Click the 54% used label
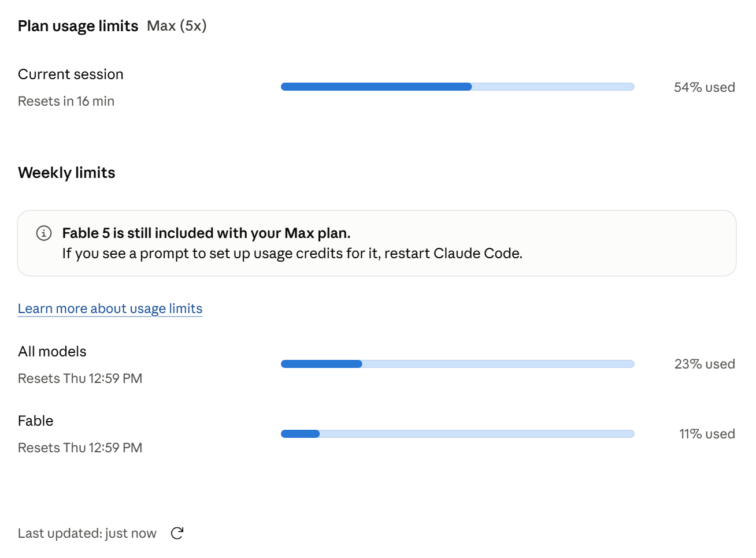Viewport: 756px width, 558px height. pyautogui.click(x=704, y=87)
